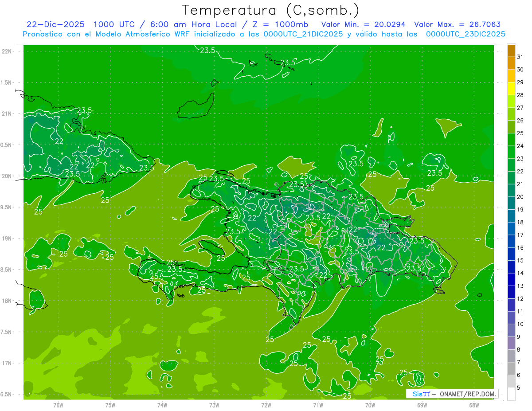Pick the color bar segment between 30 and 31
The height and width of the screenshot is (411, 532).
click(x=511, y=63)
